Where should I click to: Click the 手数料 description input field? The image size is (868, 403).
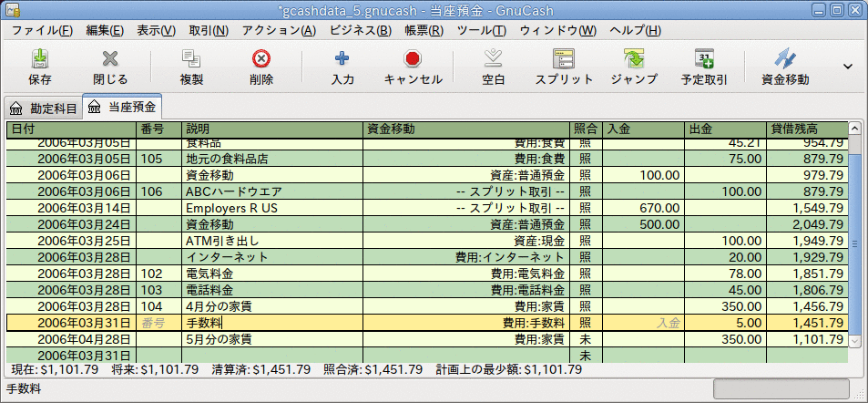click(x=271, y=323)
